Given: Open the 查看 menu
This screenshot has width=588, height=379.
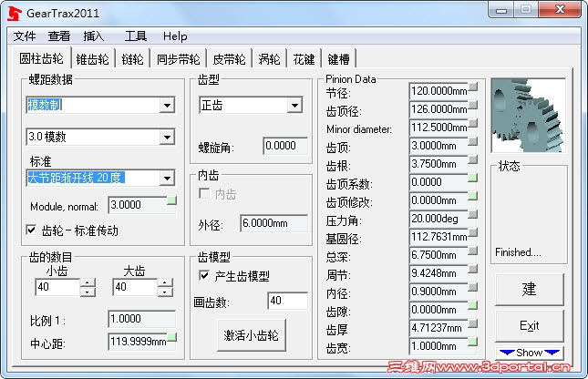Looking at the screenshot, I should (59, 36).
